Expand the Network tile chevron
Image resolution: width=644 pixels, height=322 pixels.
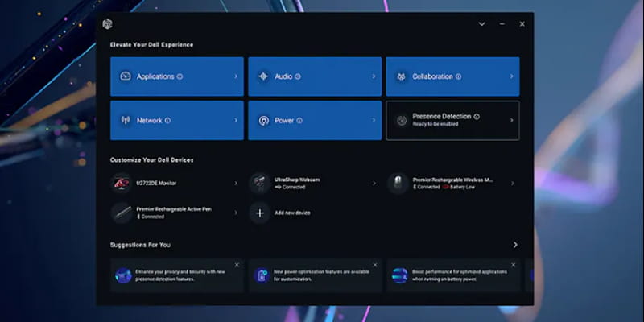tap(236, 120)
